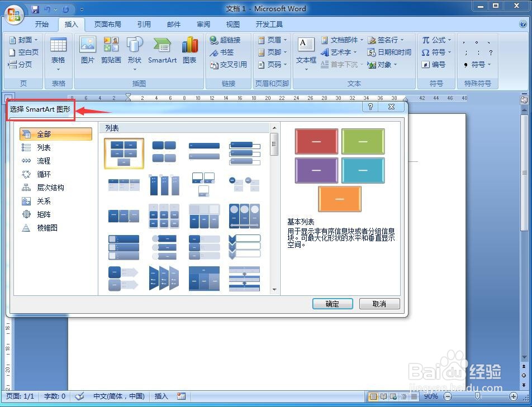Add a bookmark (书签)

point(221,52)
